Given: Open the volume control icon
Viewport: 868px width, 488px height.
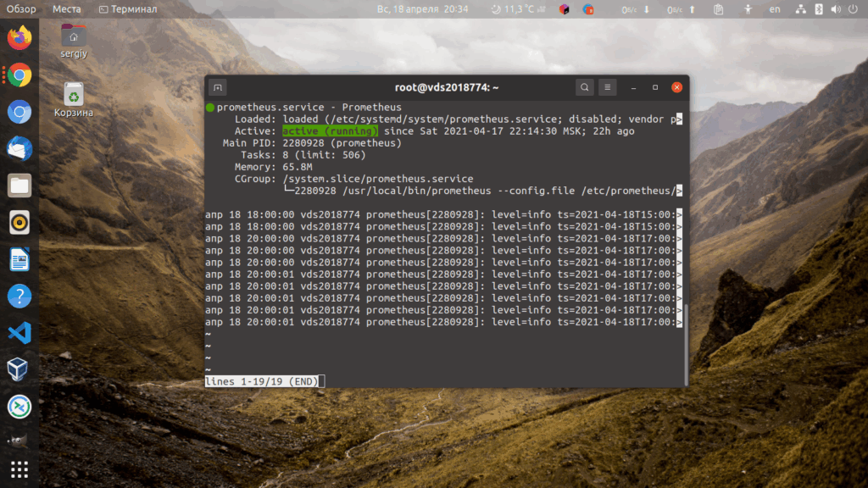Looking at the screenshot, I should 836,9.
